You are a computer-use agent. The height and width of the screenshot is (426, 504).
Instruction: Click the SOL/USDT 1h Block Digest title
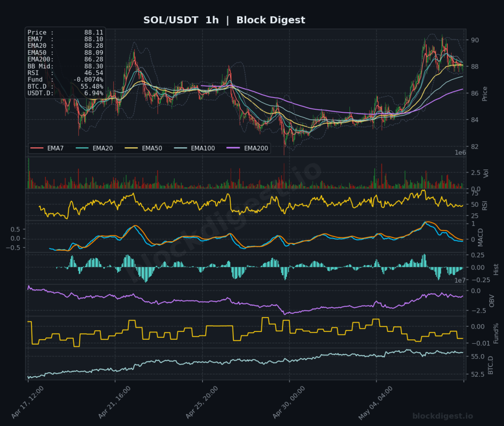pos(224,20)
